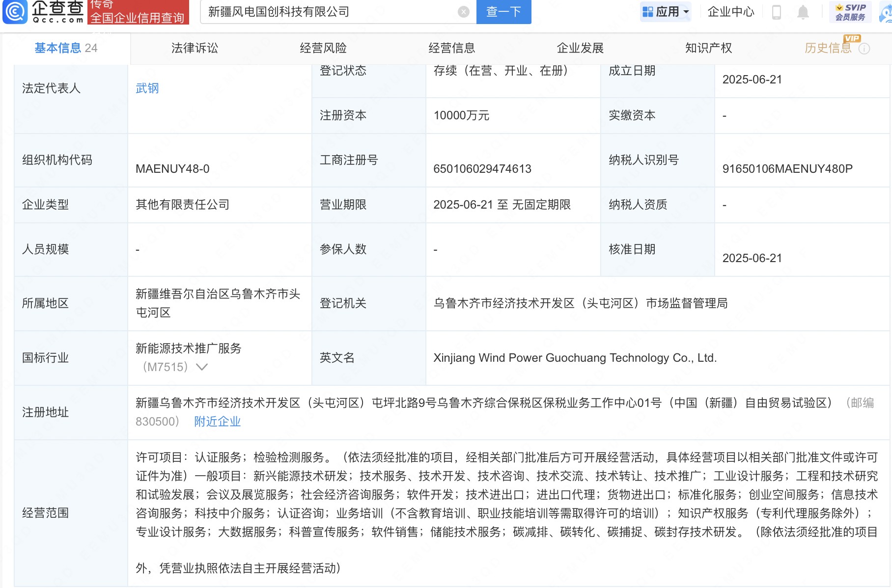892x588 pixels.
Task: Select registration number 650106029474613
Action: pyautogui.click(x=482, y=169)
